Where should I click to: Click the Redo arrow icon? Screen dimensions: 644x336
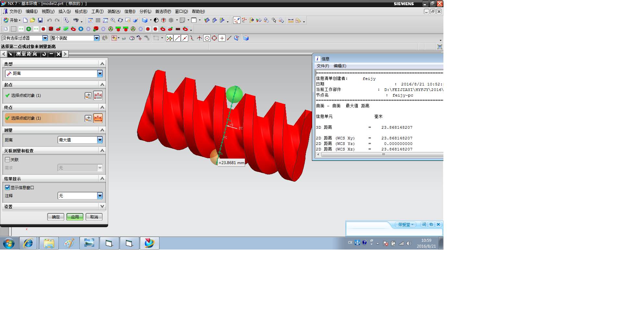57,20
